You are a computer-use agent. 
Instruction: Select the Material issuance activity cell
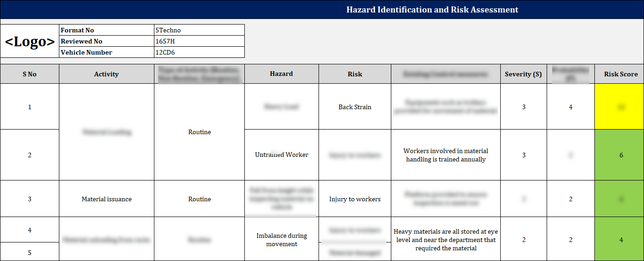(x=106, y=199)
